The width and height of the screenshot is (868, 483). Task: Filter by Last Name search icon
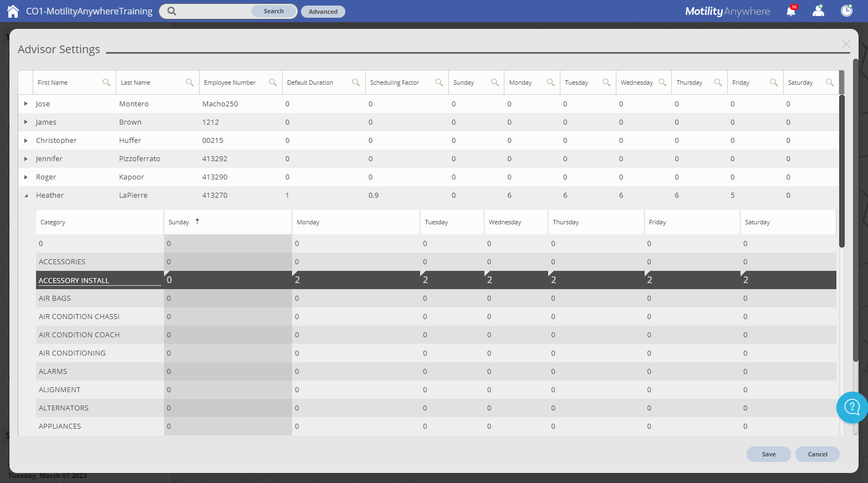pyautogui.click(x=190, y=83)
